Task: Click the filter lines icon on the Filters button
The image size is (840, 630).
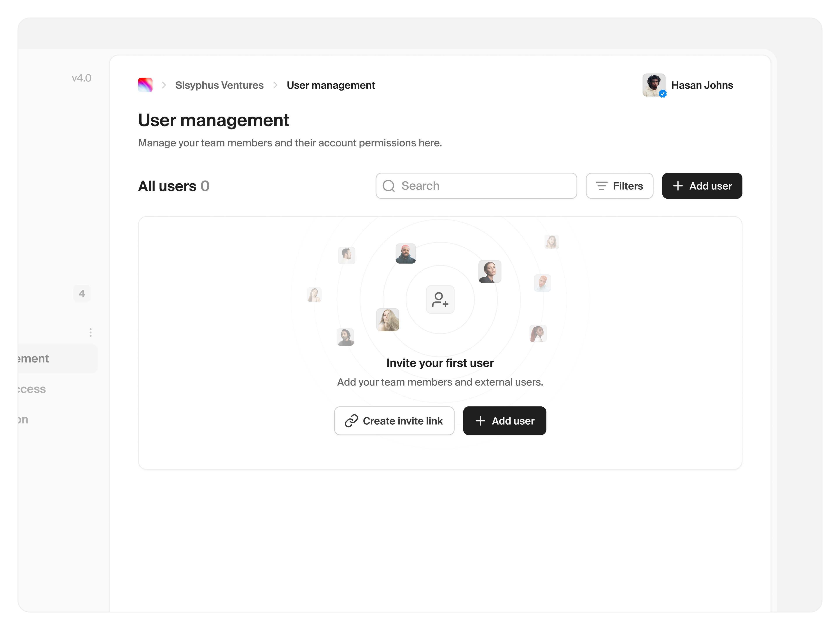Action: click(x=602, y=186)
